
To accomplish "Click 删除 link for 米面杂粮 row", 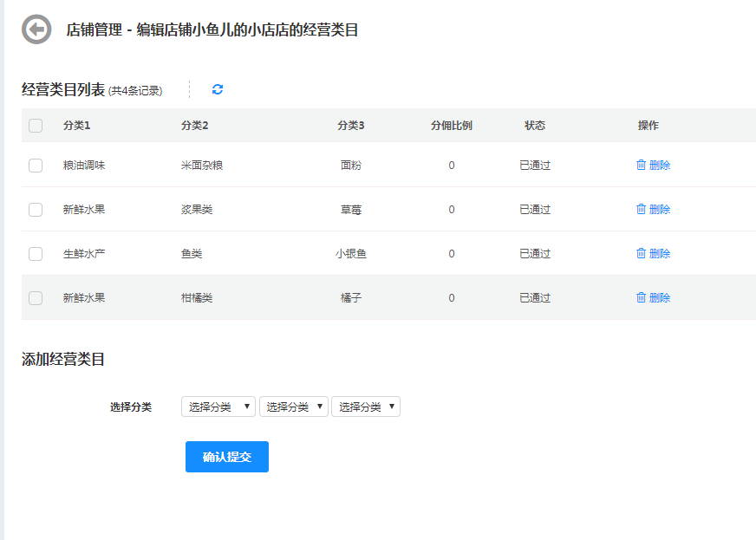I will [x=660, y=165].
